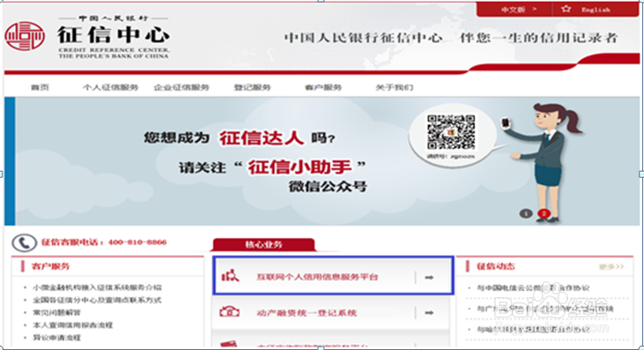
Task: Click the star icon beside English
Action: click(x=566, y=9)
